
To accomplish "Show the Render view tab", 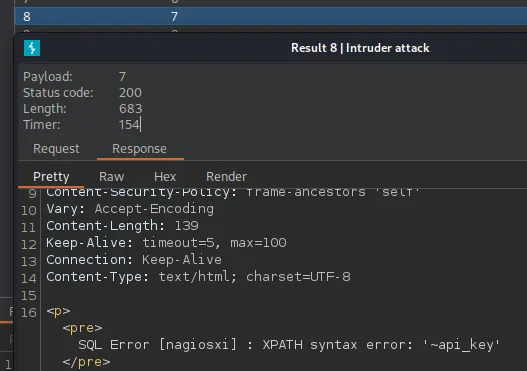I will pos(227,177).
